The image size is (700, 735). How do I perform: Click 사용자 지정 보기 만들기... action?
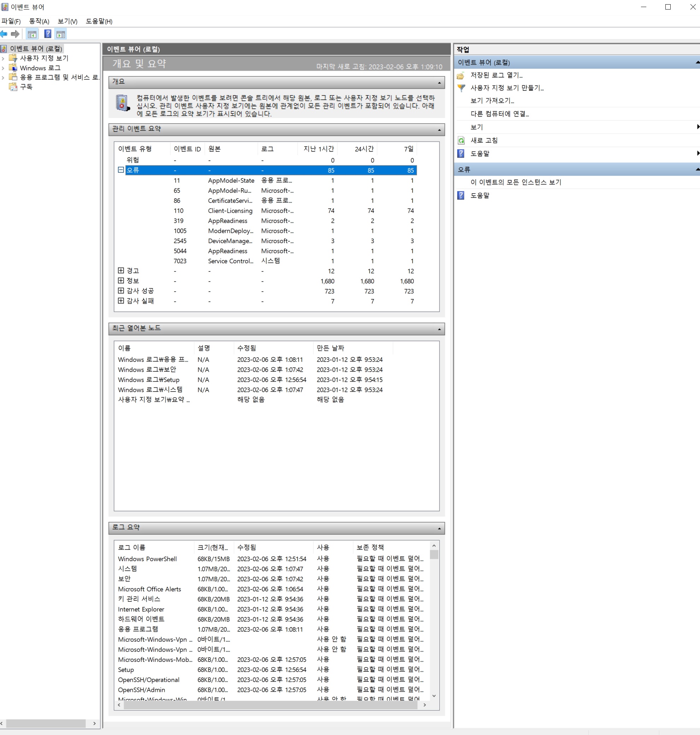click(x=507, y=88)
